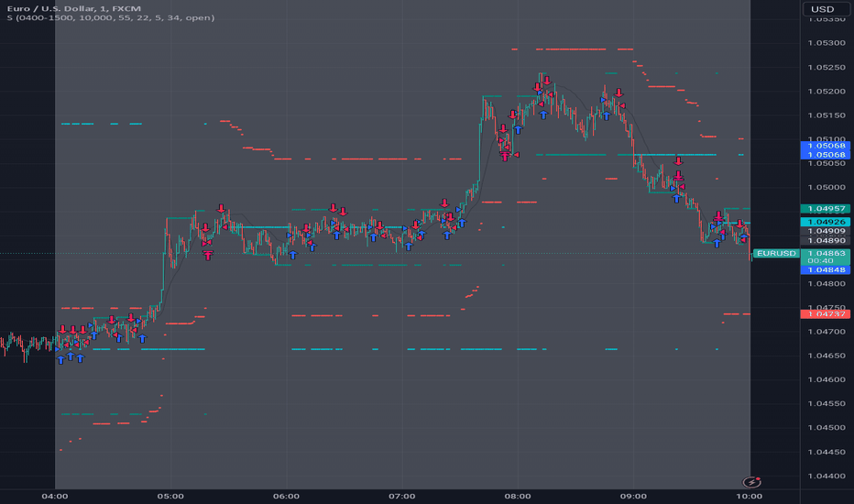The width and height of the screenshot is (854, 504).
Task: Click the 1.05300 price scale label
Action: (x=827, y=43)
